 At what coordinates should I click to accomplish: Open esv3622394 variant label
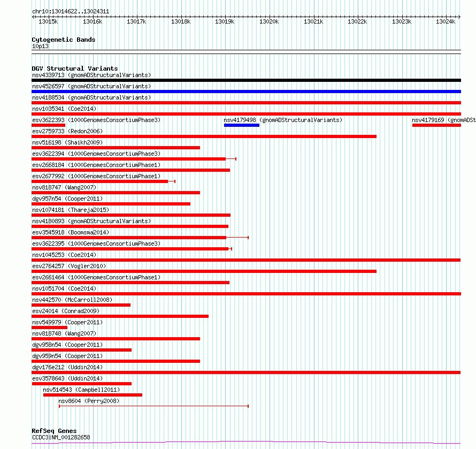click(96, 154)
